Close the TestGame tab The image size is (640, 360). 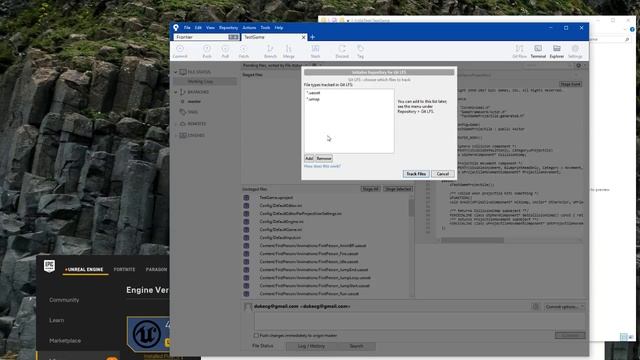click(303, 37)
